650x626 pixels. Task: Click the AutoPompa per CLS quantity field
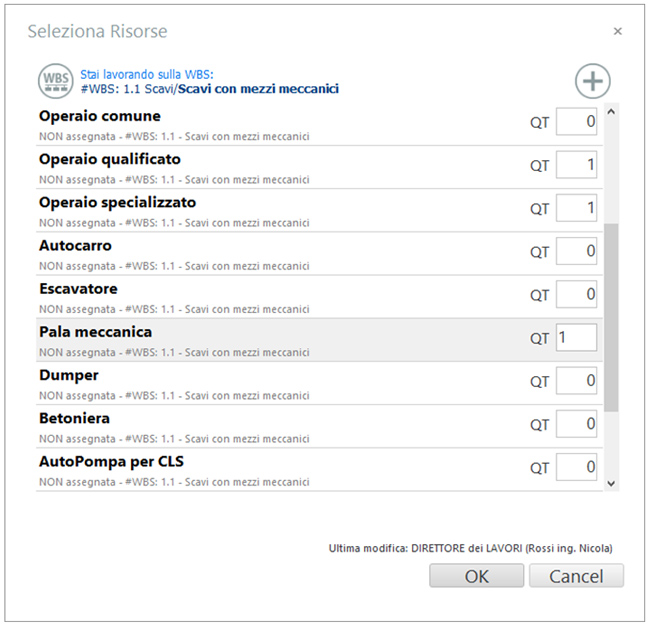pyautogui.click(x=576, y=467)
